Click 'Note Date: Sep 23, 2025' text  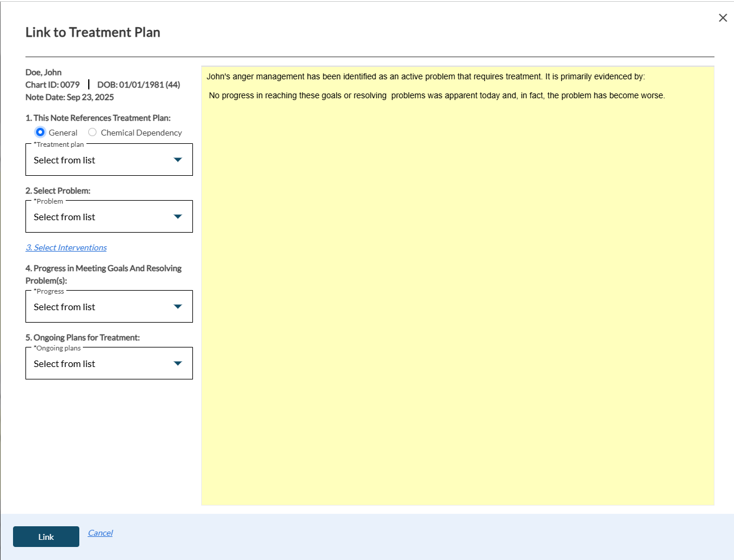(70, 97)
